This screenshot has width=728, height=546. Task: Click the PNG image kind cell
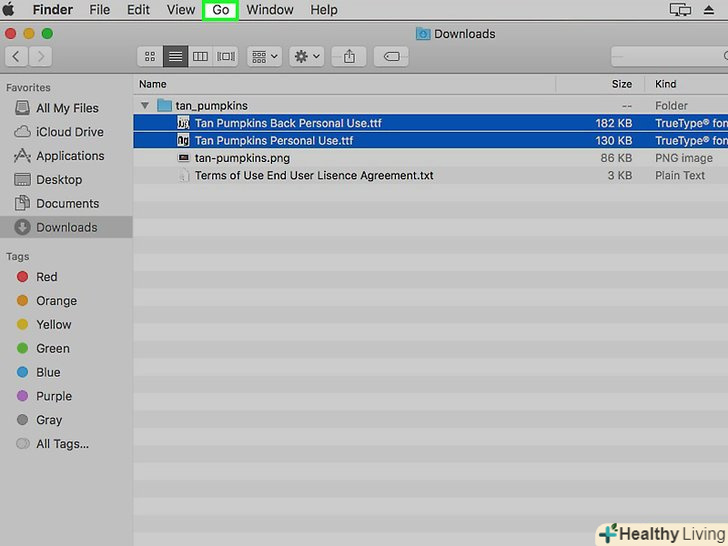pos(684,158)
